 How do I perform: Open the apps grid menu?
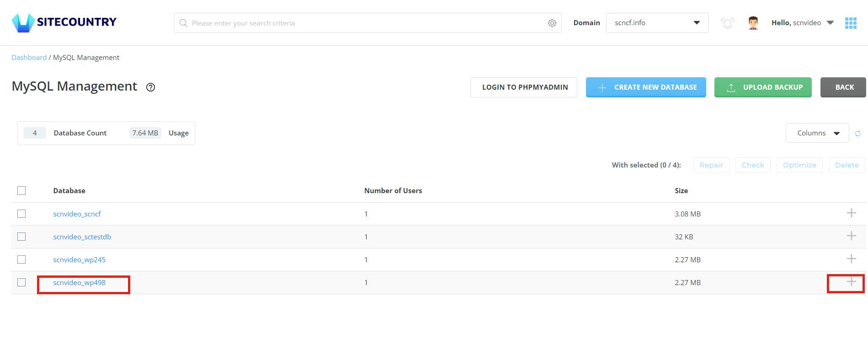click(x=851, y=23)
